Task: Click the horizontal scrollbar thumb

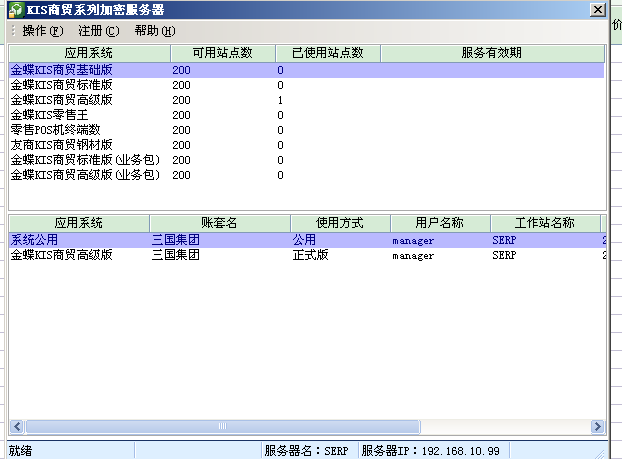Action: coord(223,426)
